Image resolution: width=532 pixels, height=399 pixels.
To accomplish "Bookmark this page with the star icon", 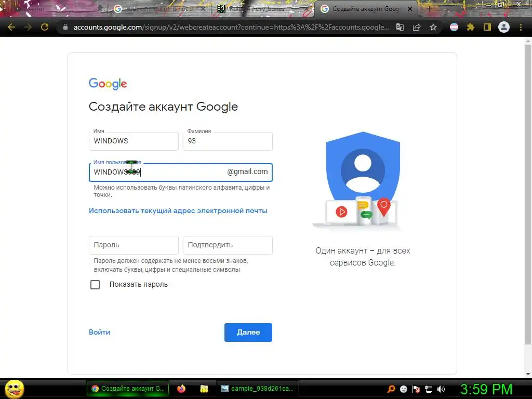I will tap(433, 27).
